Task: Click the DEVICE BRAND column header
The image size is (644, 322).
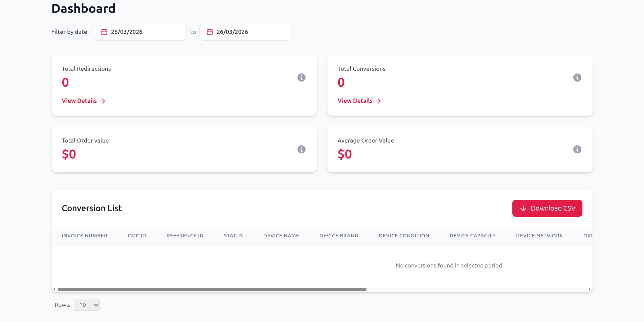Action: (339, 235)
